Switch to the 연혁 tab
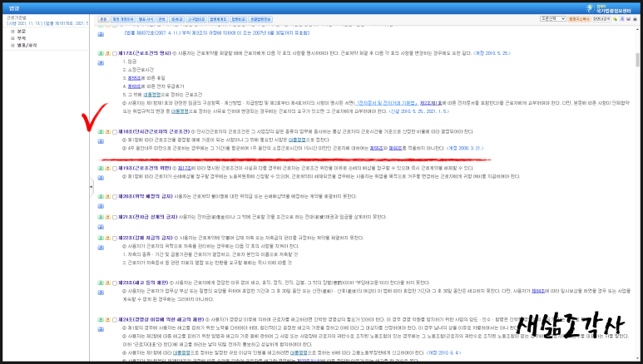The width and height of the screenshot is (643, 364). coord(161,19)
